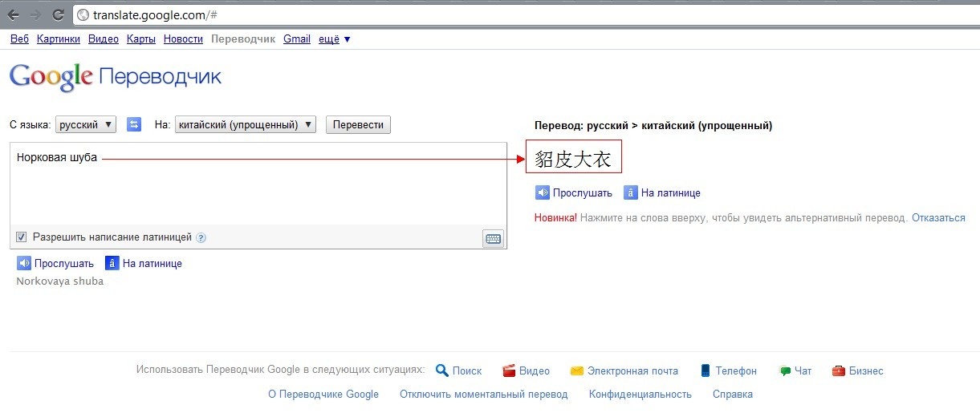Viewport: 980px width, 417px height.
Task: Open the 'Справка' link
Action: click(x=733, y=394)
